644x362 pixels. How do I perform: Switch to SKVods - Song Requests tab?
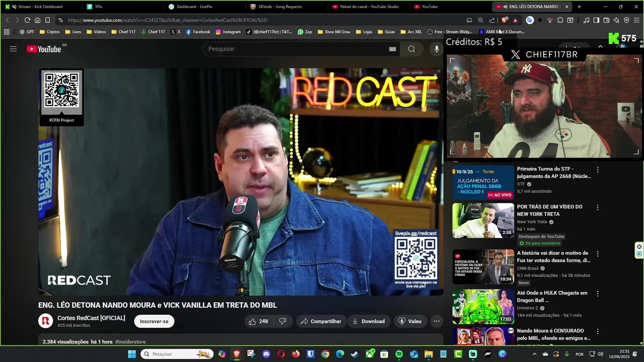tap(287, 7)
